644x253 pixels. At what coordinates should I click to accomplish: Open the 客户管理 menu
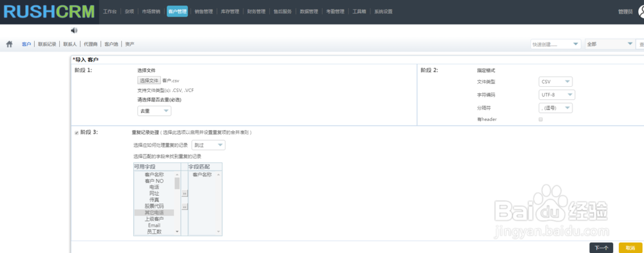point(177,12)
